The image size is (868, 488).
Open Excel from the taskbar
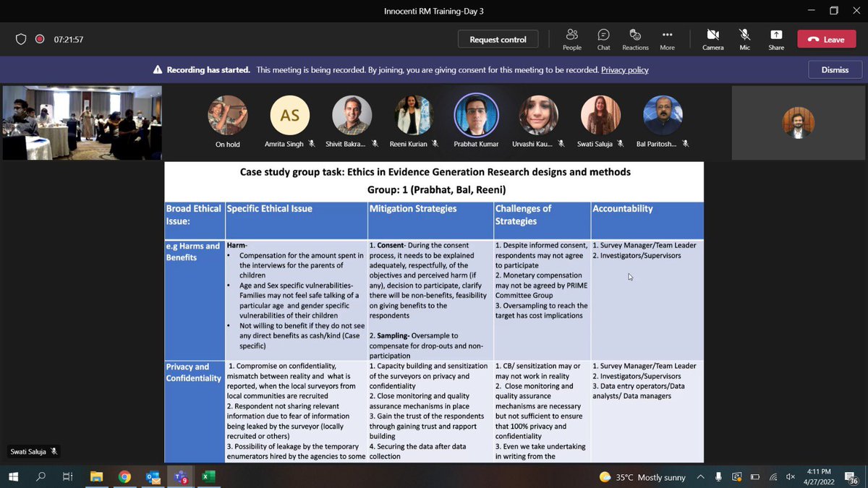click(x=208, y=477)
